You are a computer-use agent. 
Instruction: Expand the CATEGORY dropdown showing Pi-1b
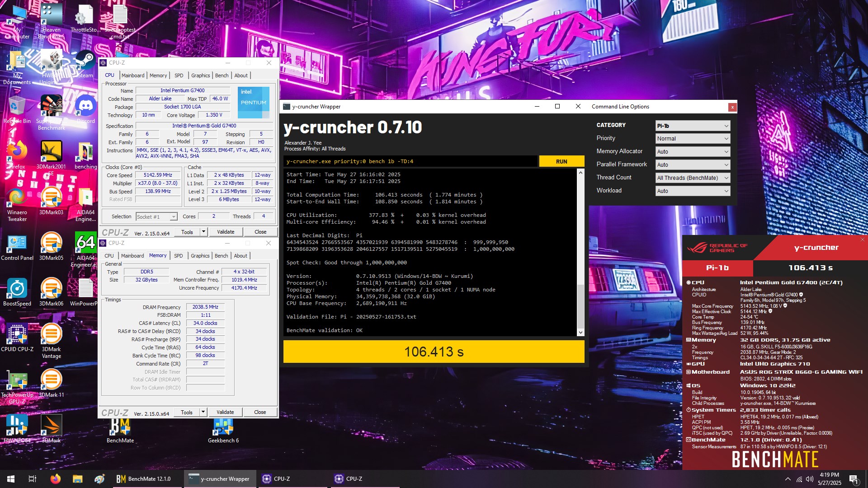click(x=693, y=126)
